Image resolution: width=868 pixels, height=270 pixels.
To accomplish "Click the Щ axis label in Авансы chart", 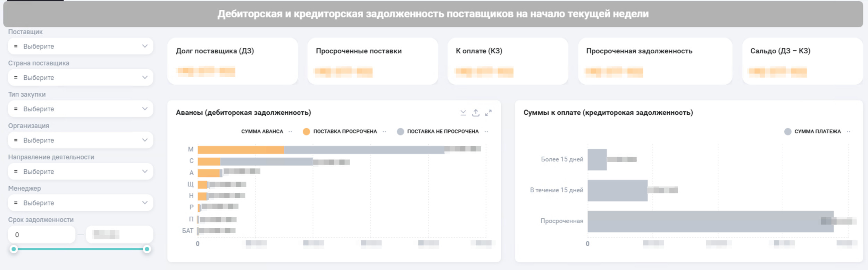I will pos(191,184).
